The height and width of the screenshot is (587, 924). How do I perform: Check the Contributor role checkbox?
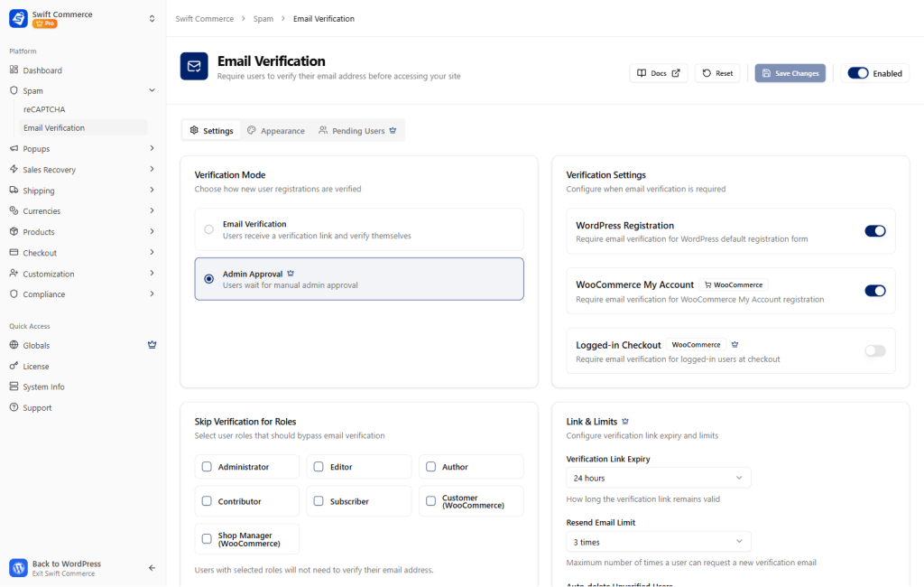[207, 501]
